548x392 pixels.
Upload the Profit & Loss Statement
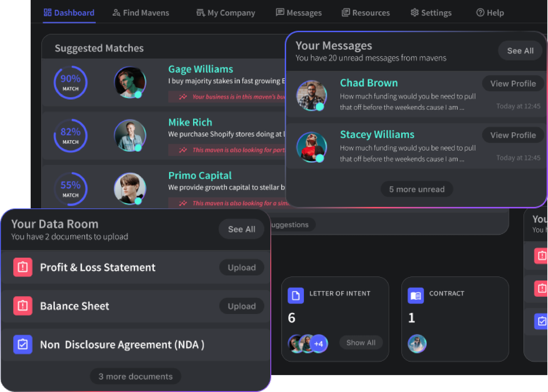(x=242, y=267)
